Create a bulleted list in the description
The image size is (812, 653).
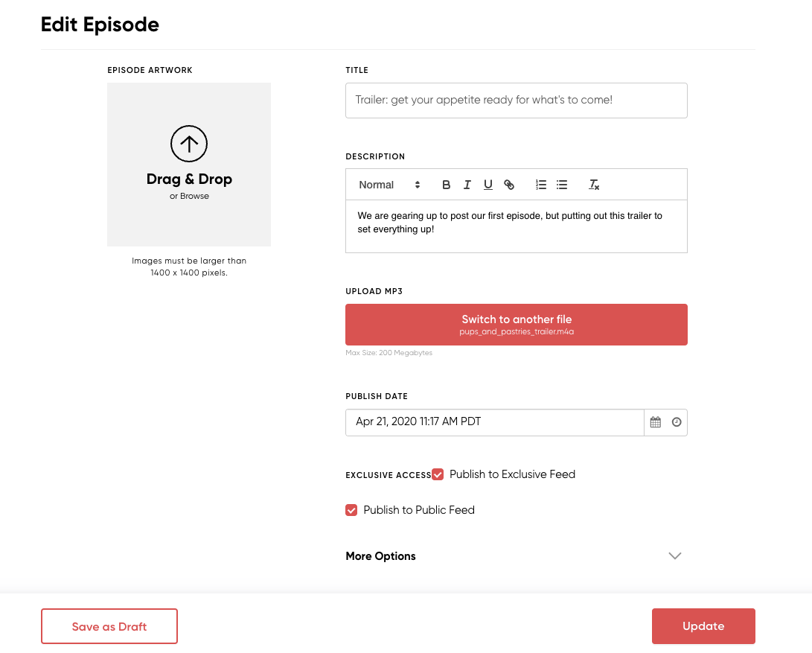[x=561, y=184]
